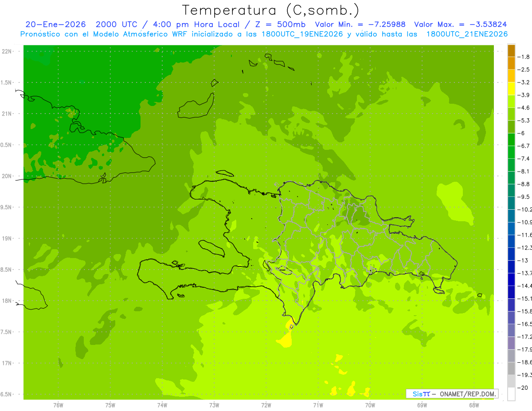Image resolution: width=532 pixels, height=411 pixels.
Task: Click the '-3.2' colorbar value
Action: [524, 82]
